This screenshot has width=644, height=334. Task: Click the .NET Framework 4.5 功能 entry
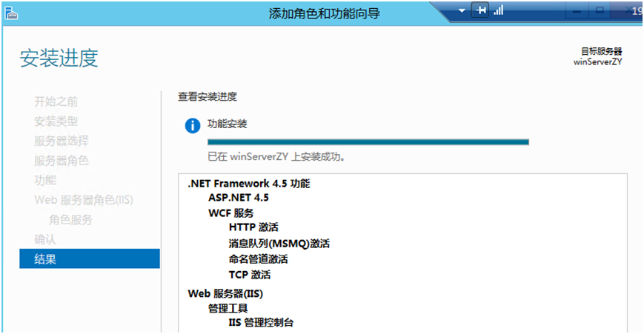pos(249,184)
